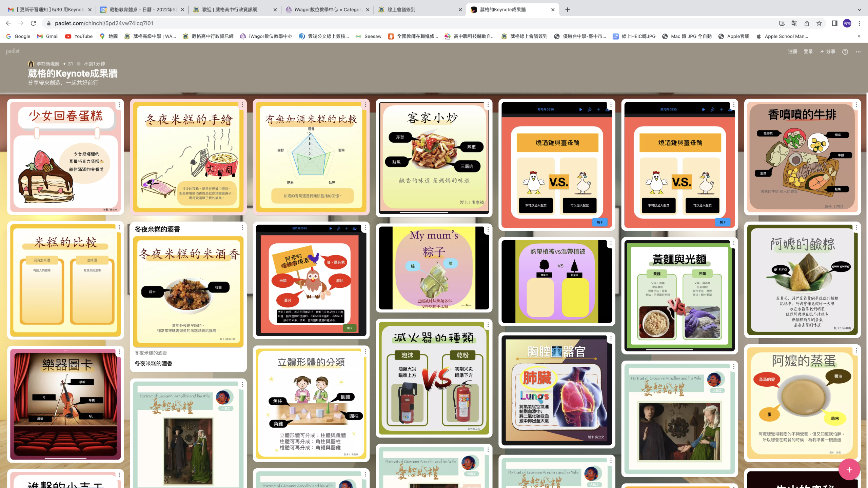Open the YouTube bookmark
Image resolution: width=868 pixels, height=488 pixels.
[79, 36]
